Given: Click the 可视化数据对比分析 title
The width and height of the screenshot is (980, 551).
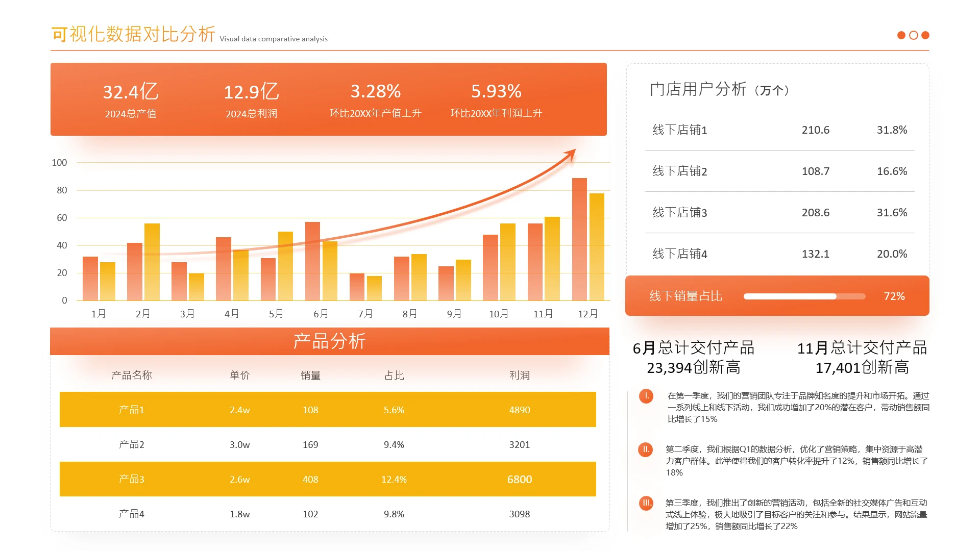Looking at the screenshot, I should pyautogui.click(x=133, y=34).
